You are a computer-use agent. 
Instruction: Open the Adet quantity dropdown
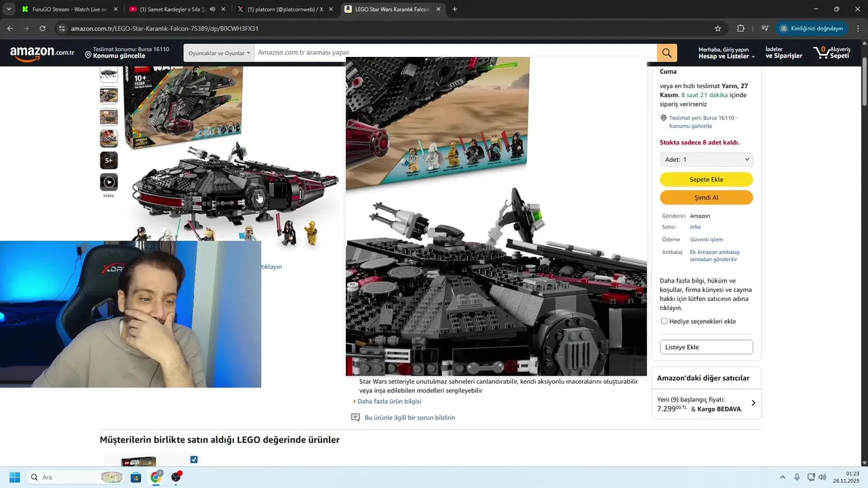click(x=706, y=160)
